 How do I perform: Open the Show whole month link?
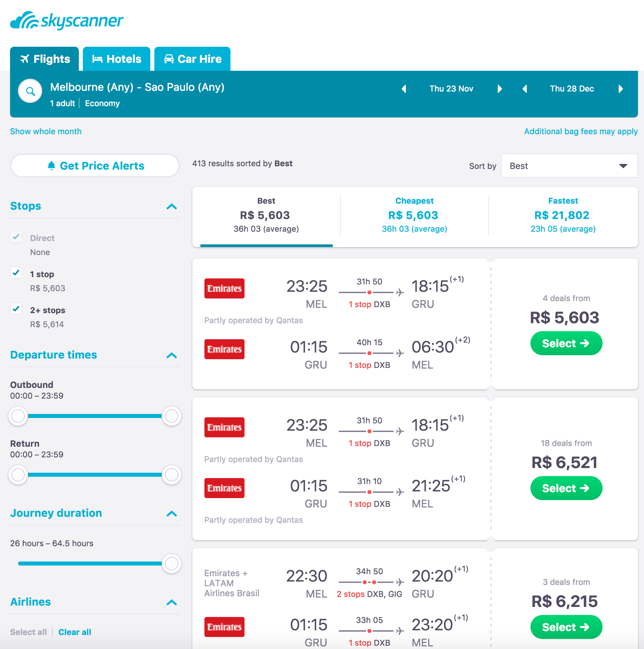tap(46, 131)
